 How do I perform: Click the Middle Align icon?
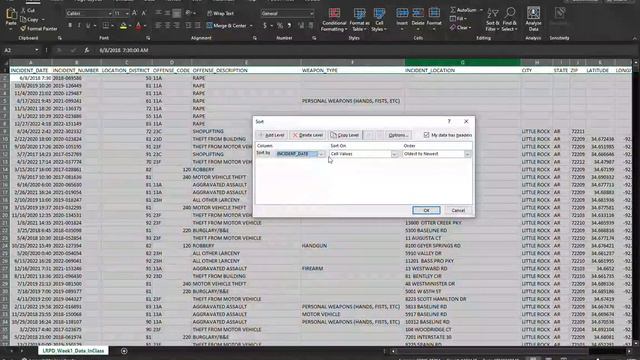tap(167, 13)
